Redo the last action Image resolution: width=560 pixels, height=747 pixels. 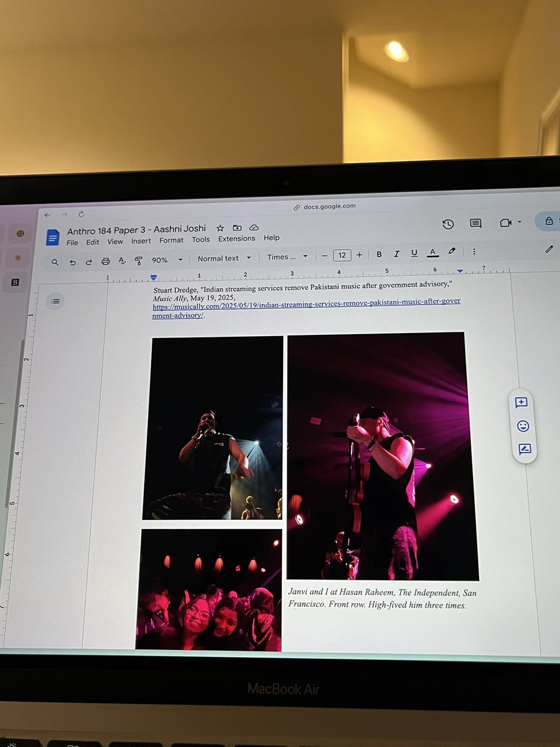click(88, 262)
